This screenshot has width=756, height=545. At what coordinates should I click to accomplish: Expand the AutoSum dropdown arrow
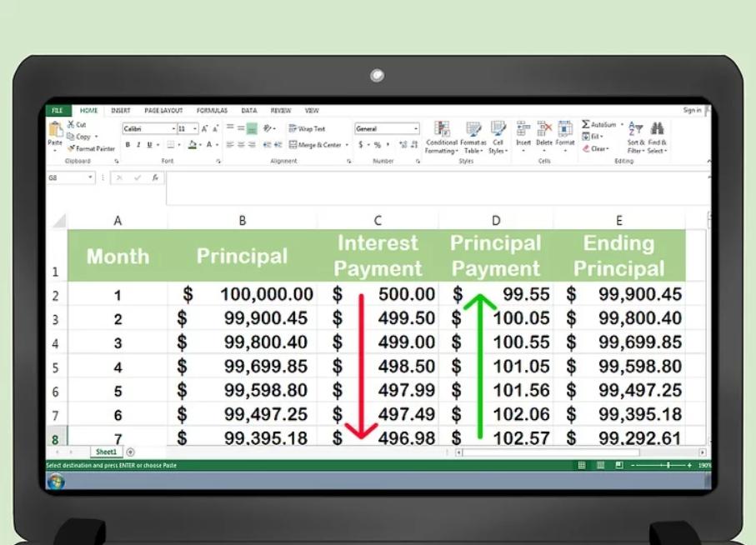[x=622, y=124]
